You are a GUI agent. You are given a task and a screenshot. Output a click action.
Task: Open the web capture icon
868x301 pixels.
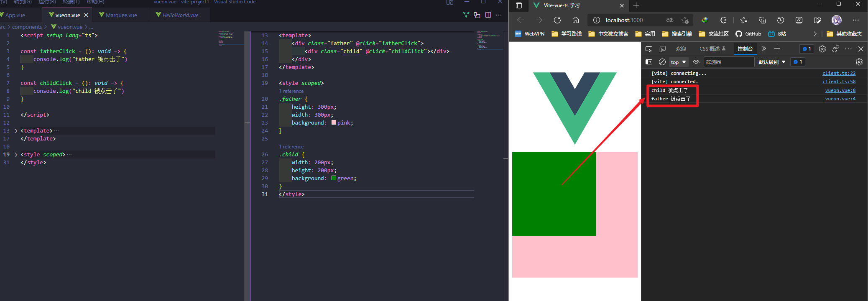(x=817, y=20)
